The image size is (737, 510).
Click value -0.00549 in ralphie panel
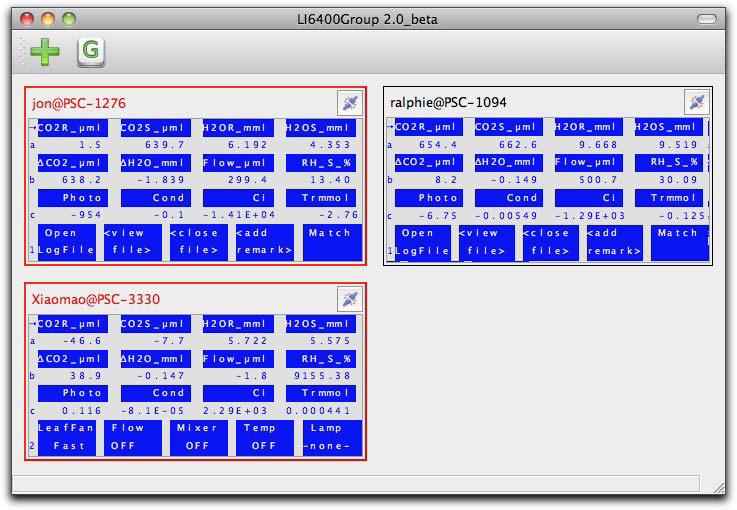click(507, 216)
